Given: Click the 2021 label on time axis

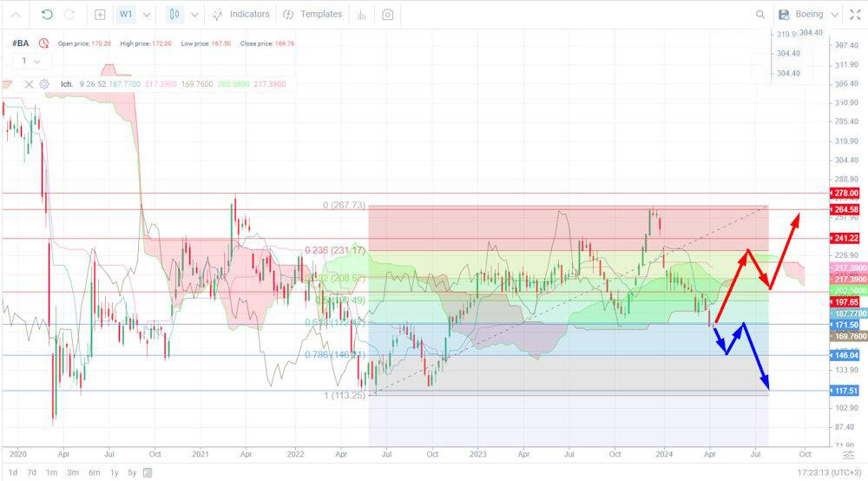Looking at the screenshot, I should (x=201, y=454).
